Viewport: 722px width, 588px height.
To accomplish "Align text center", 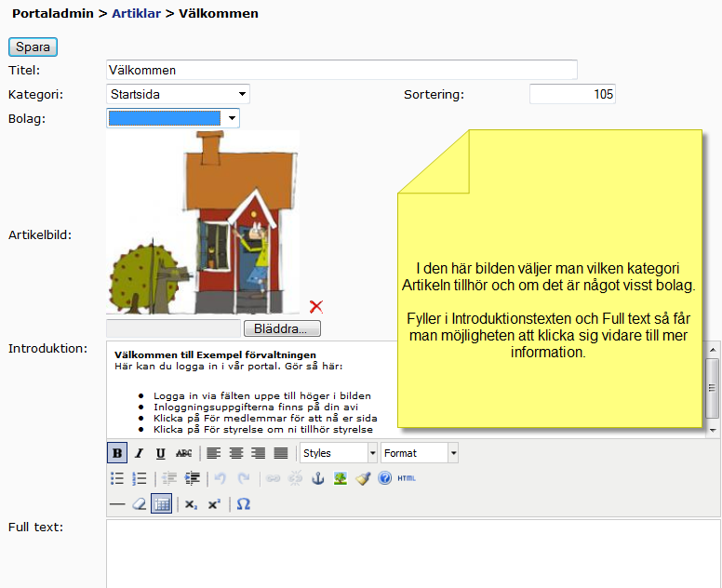I will click(x=235, y=453).
